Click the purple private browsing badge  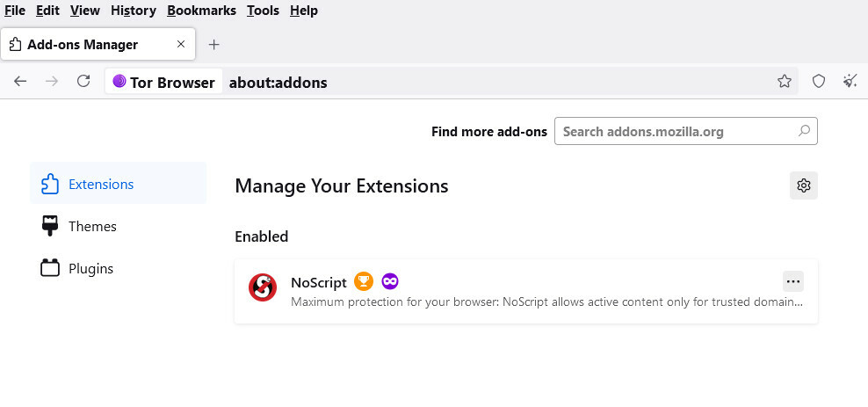click(390, 281)
